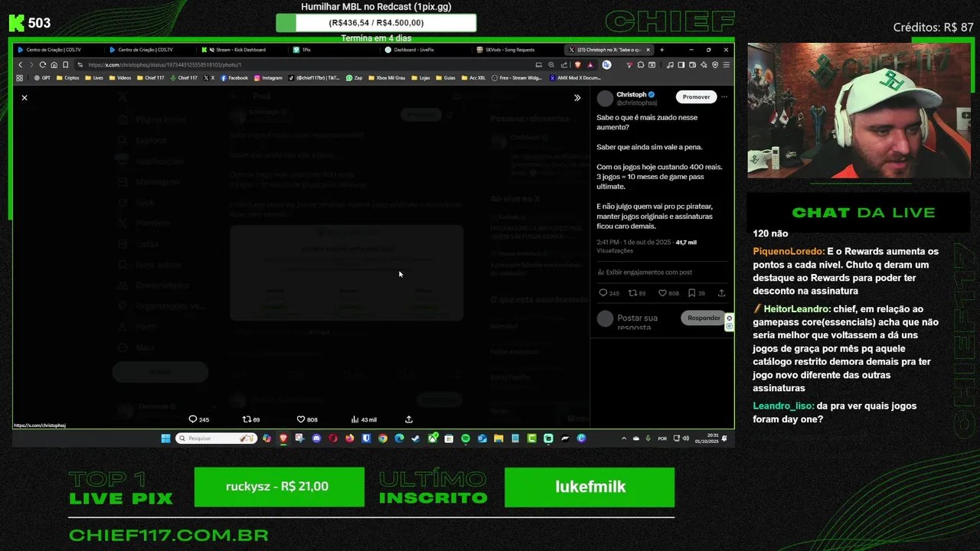Open File Explorer folder from the taskbar
Viewport: 980px width, 551px height.
498,439
